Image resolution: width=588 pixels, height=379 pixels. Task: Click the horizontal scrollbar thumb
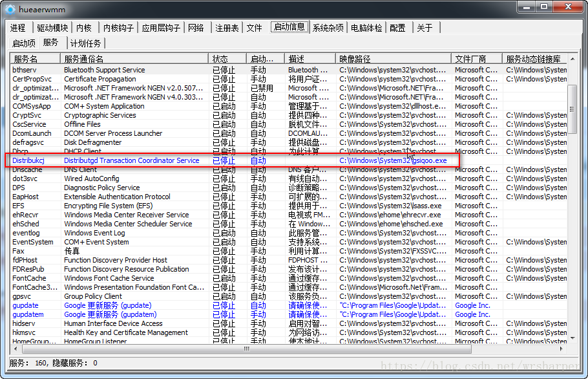[x=247, y=349]
